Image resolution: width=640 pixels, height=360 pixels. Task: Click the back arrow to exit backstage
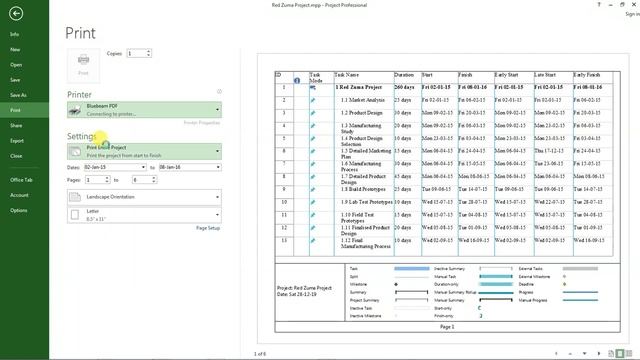tap(16, 13)
